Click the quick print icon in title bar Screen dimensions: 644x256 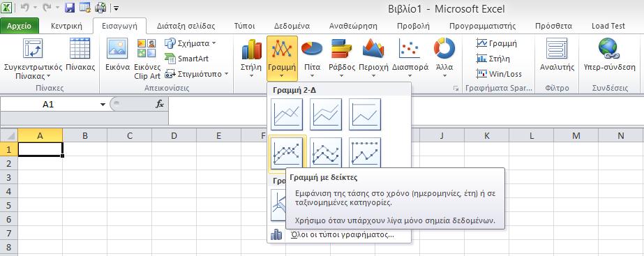click(100, 8)
